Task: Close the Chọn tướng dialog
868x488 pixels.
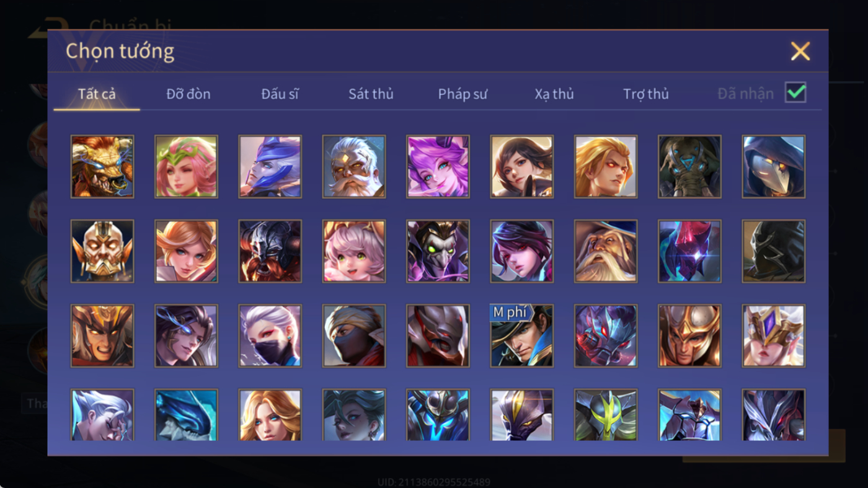Action: 800,51
